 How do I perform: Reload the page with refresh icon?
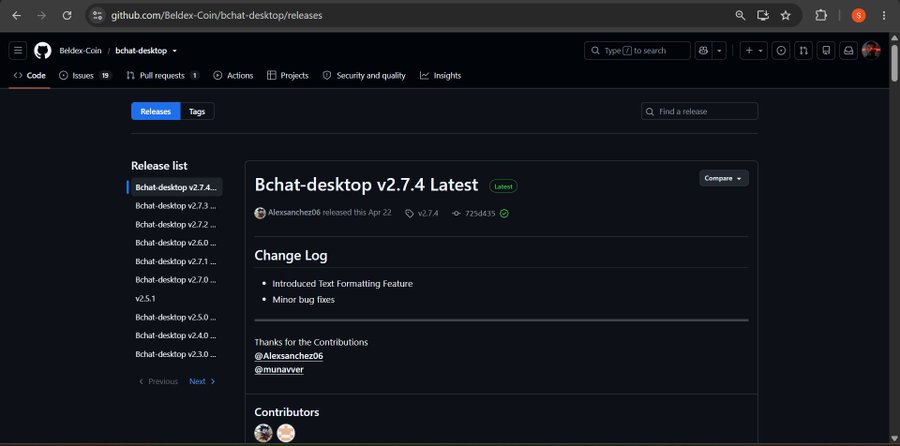(67, 15)
